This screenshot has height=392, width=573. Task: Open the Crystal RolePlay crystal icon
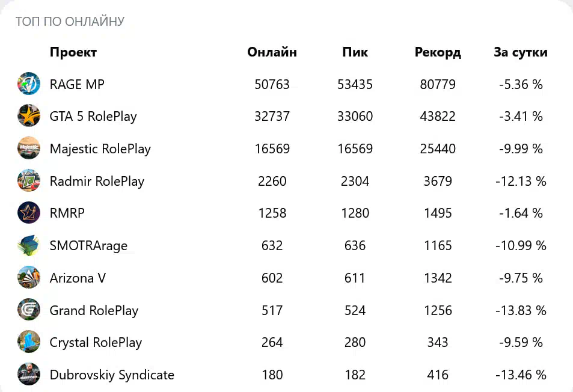click(x=29, y=342)
